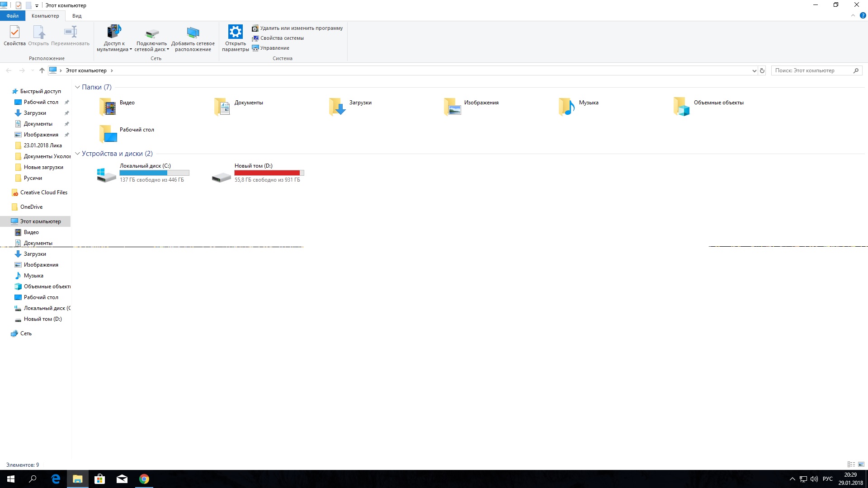868x488 pixels.
Task: Expand the Быстрый доступ tree item
Action: tap(5, 91)
